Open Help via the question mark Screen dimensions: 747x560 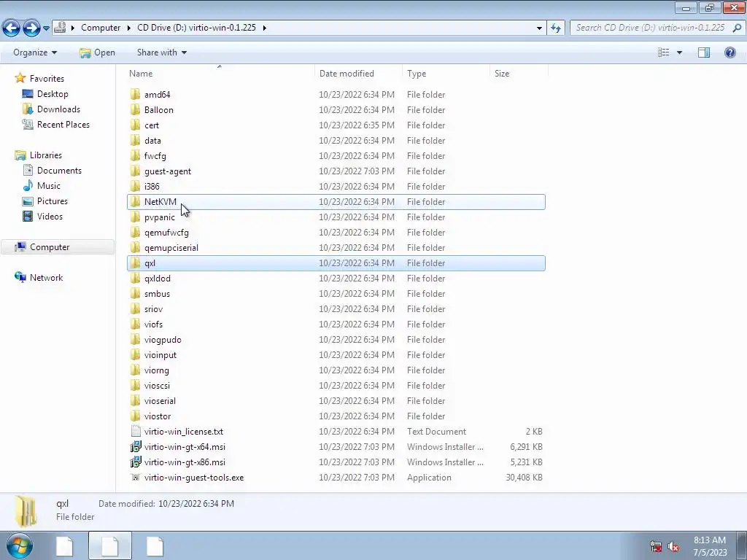pyautogui.click(x=729, y=52)
